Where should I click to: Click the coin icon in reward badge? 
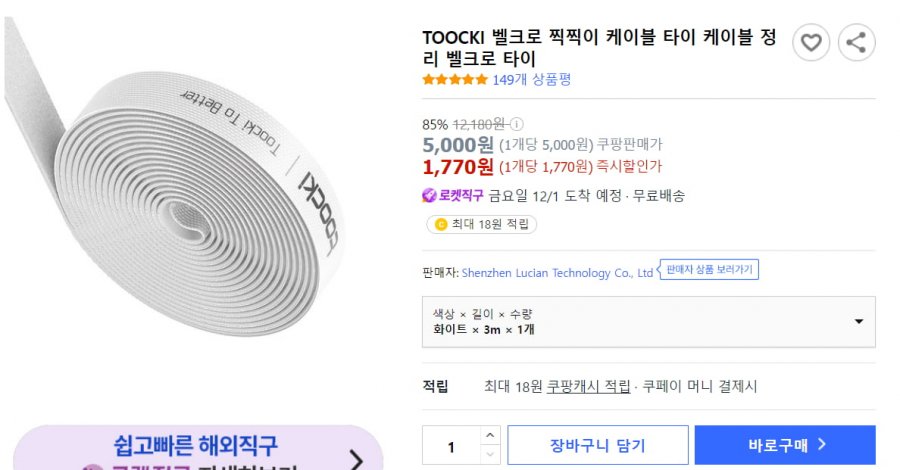[x=439, y=225]
